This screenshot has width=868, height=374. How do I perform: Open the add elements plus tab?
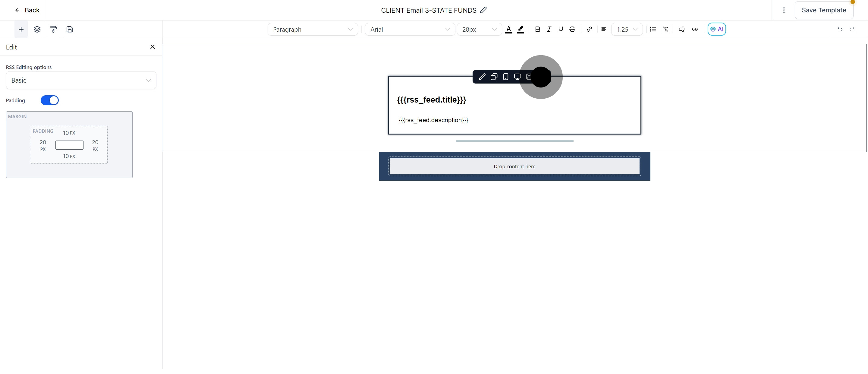tap(21, 29)
